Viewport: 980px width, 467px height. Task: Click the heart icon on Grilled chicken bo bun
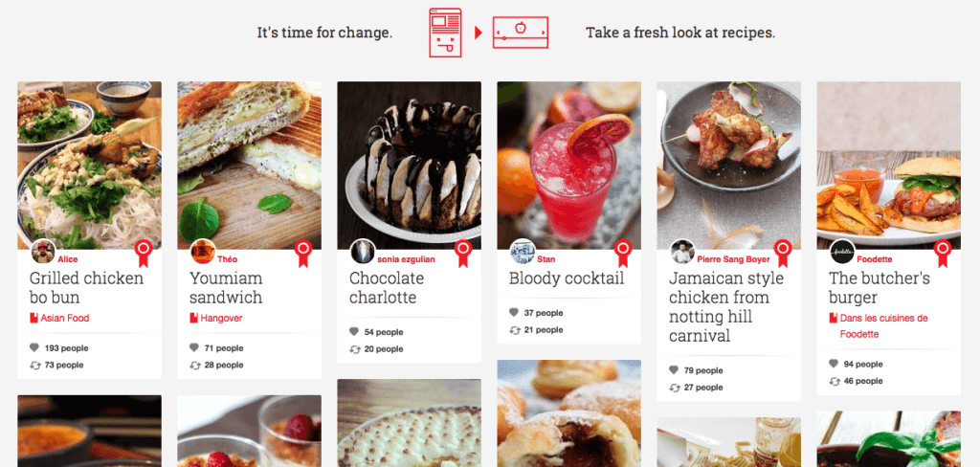[33, 348]
